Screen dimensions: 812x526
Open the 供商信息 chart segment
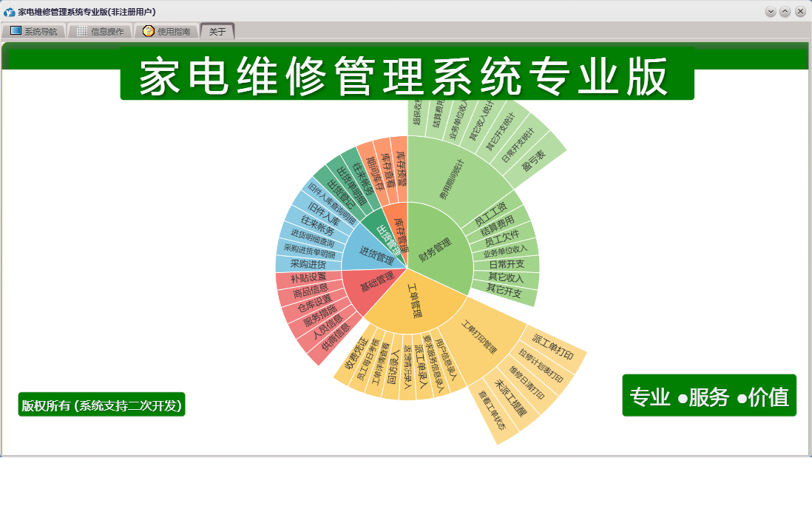[x=336, y=337]
